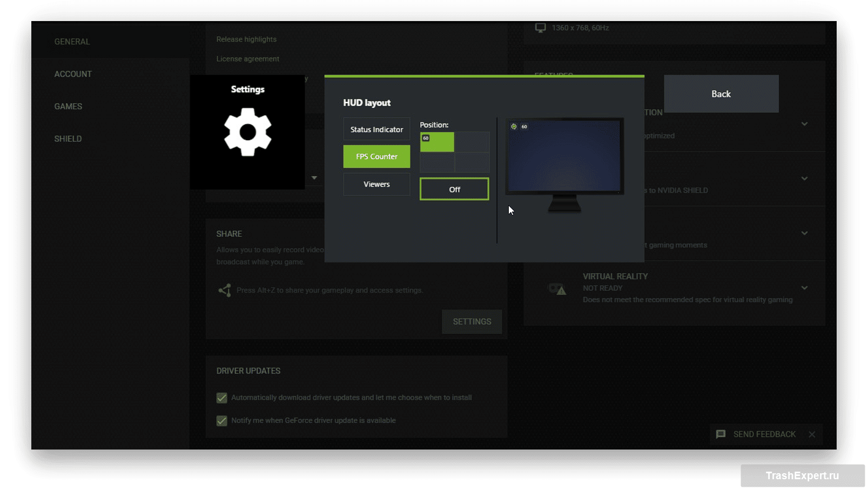The width and height of the screenshot is (868, 490).
Task: Click the share icon beside Alt+Z hint
Action: 225,290
